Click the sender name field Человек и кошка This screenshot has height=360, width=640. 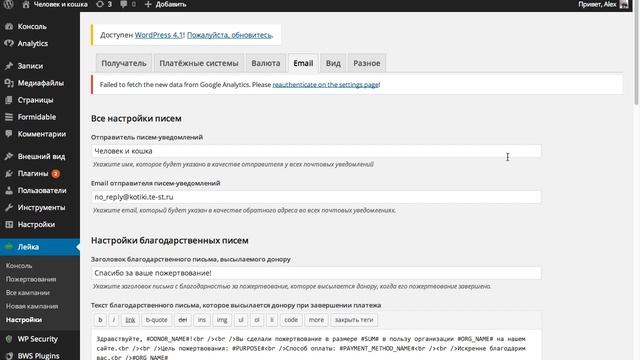pos(316,151)
